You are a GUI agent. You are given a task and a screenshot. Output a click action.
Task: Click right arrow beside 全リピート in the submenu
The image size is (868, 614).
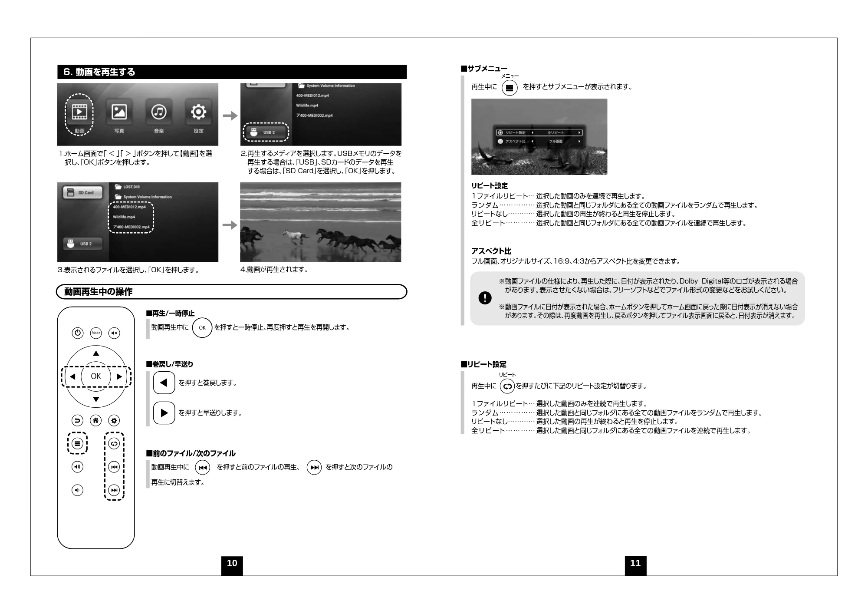click(579, 132)
